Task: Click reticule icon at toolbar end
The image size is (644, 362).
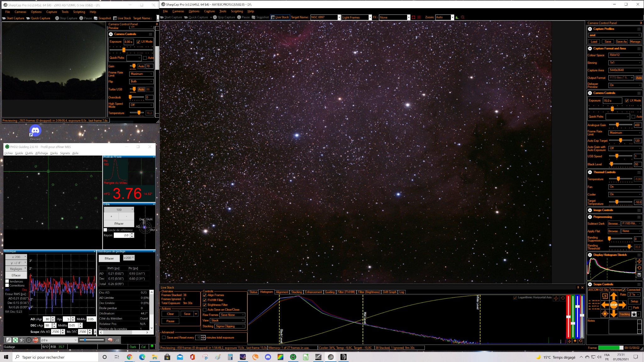Action: (463, 17)
